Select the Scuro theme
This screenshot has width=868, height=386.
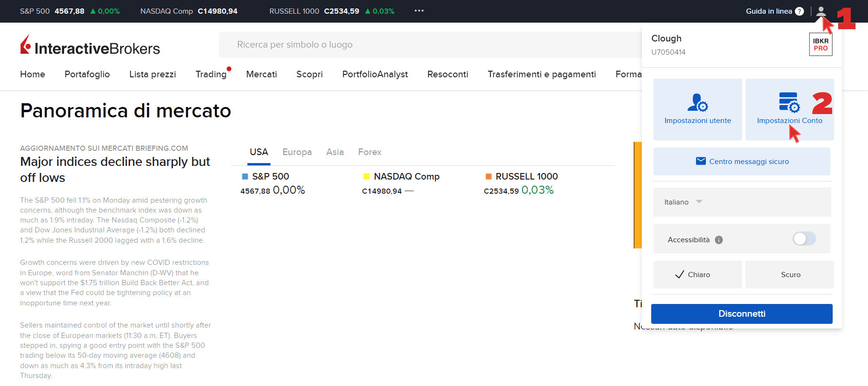pyautogui.click(x=789, y=274)
